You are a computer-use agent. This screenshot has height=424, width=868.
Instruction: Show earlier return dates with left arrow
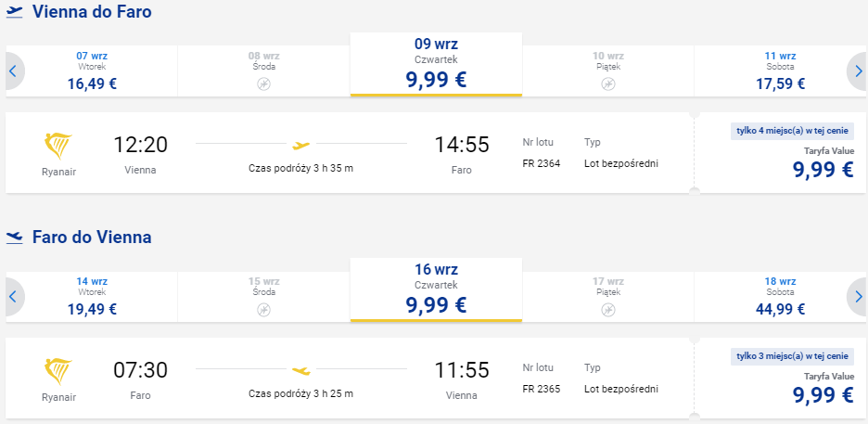[x=15, y=297]
